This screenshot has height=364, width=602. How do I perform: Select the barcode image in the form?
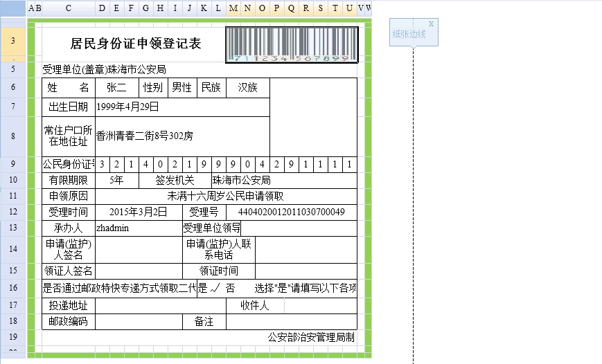[292, 45]
